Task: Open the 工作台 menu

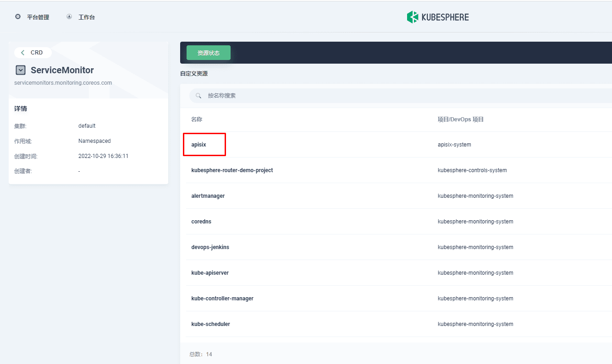Action: 87,17
